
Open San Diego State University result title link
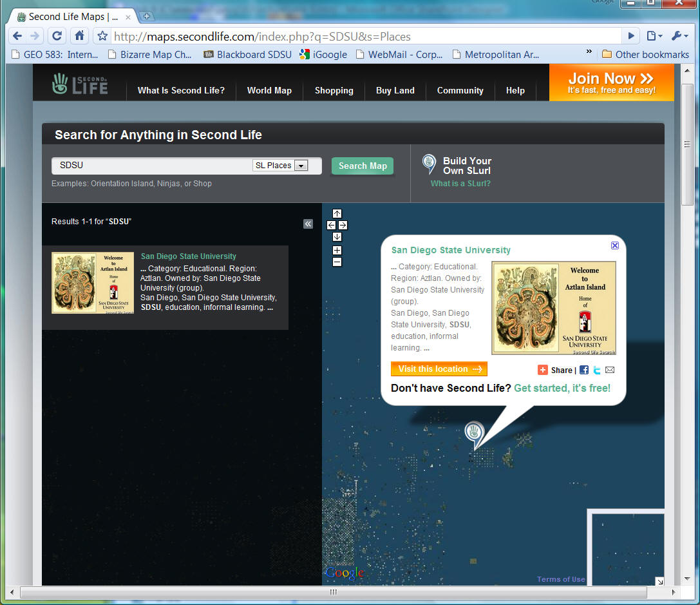189,256
